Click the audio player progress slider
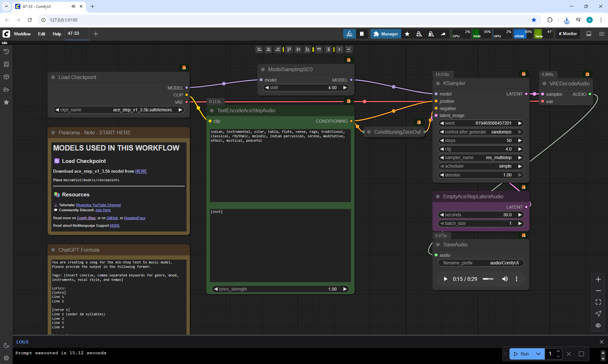Image resolution: width=608 pixels, height=364 pixels. pyautogui.click(x=488, y=279)
